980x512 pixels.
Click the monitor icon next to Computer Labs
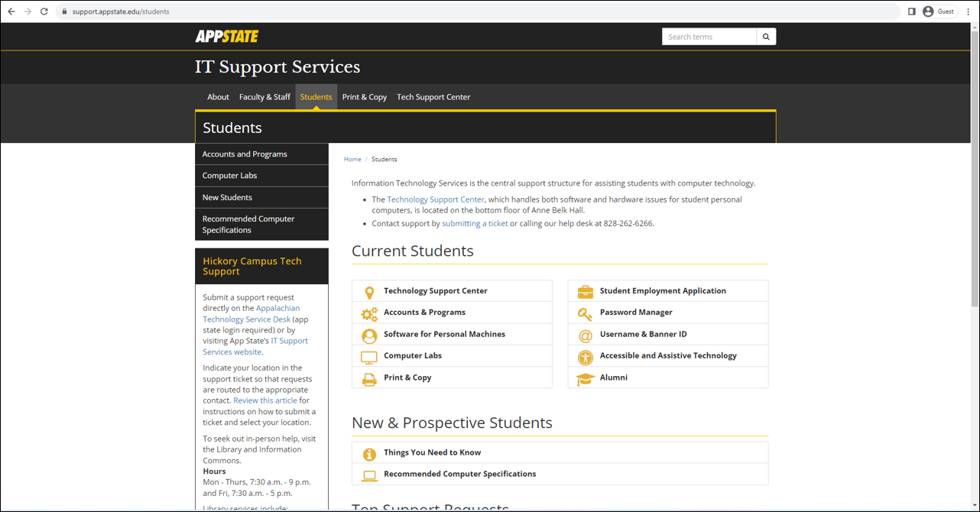(x=369, y=356)
